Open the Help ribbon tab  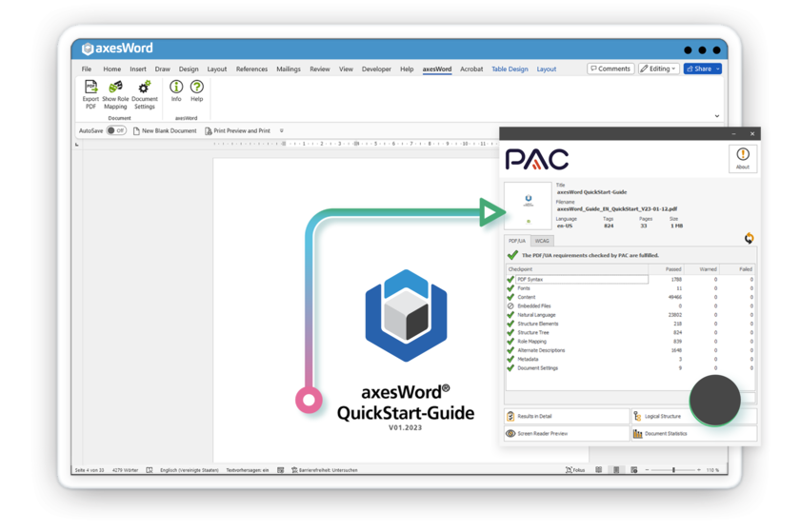tap(407, 69)
